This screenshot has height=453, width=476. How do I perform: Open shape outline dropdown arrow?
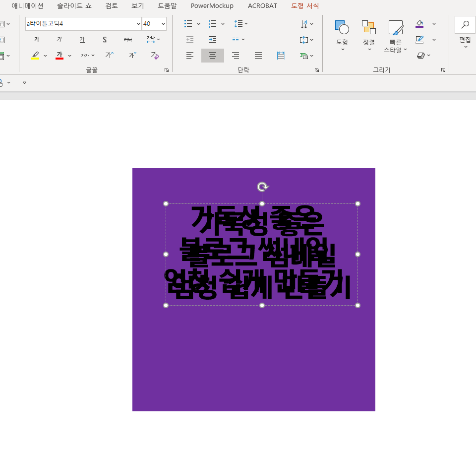point(434,40)
